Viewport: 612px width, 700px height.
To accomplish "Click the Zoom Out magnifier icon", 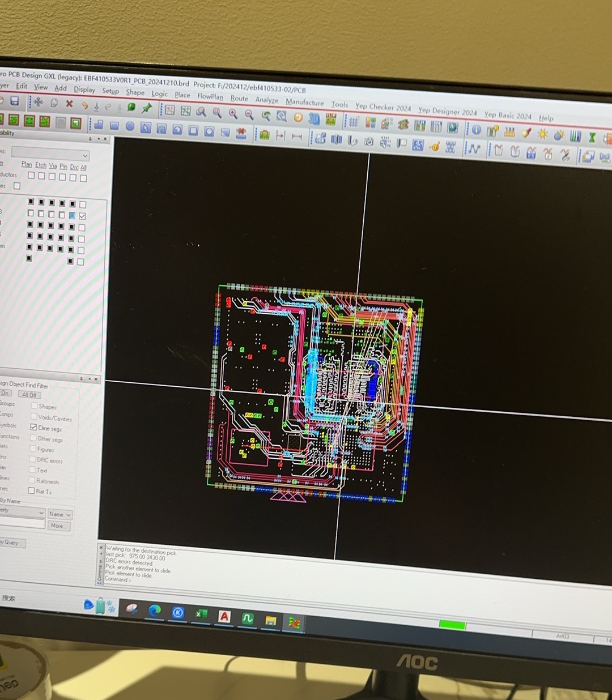I will pyautogui.click(x=249, y=114).
